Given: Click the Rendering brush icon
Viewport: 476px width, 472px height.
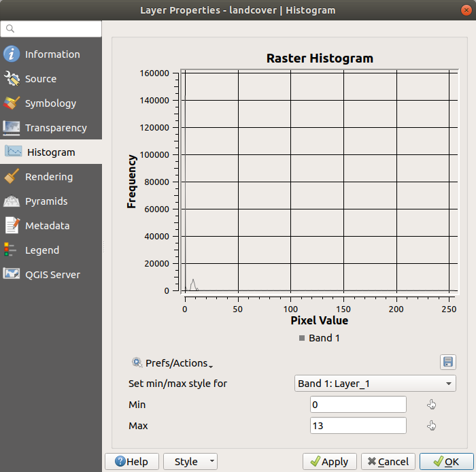Looking at the screenshot, I should (12, 177).
